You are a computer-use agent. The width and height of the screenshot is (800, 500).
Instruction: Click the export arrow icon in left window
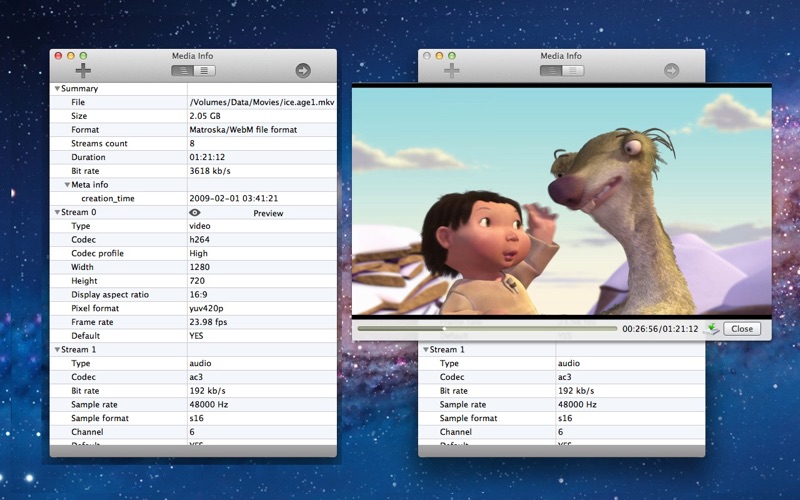coord(303,70)
